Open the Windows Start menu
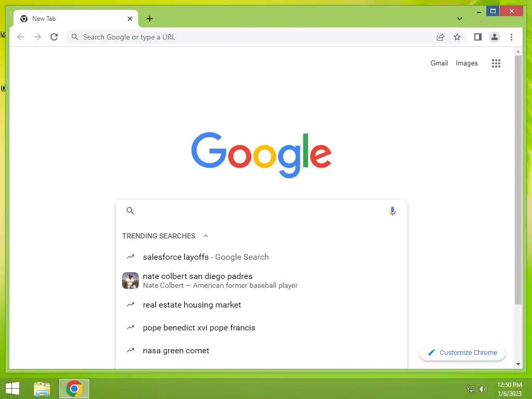 (12, 389)
